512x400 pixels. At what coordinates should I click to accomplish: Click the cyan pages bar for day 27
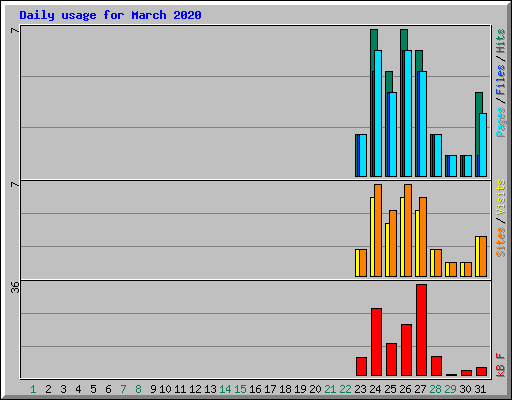423,124
